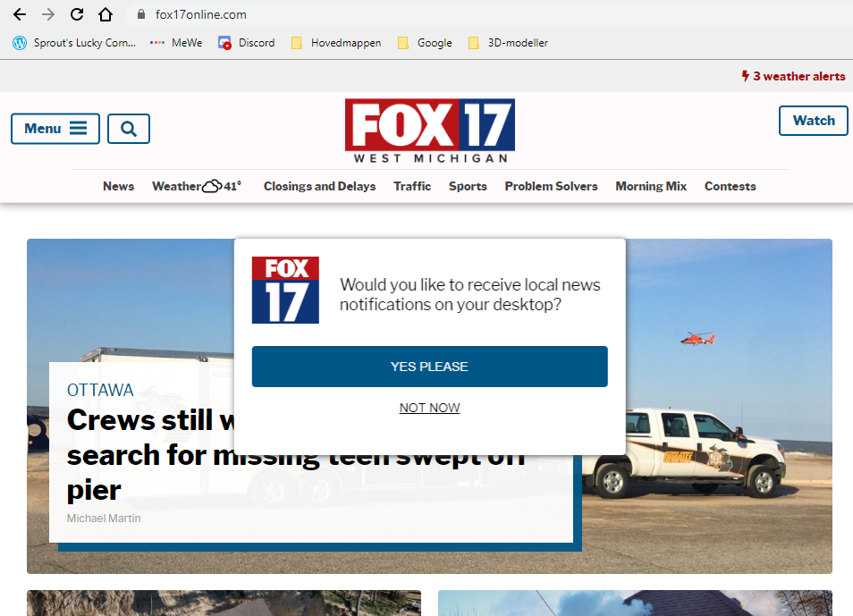Open Sprout's Lucky Corn bookmark

[74, 43]
